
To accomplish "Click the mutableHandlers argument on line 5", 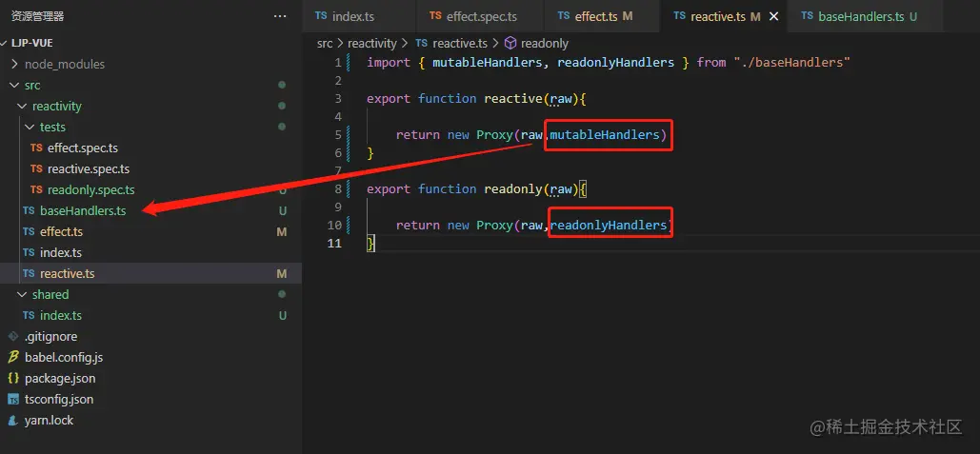I will pyautogui.click(x=605, y=135).
